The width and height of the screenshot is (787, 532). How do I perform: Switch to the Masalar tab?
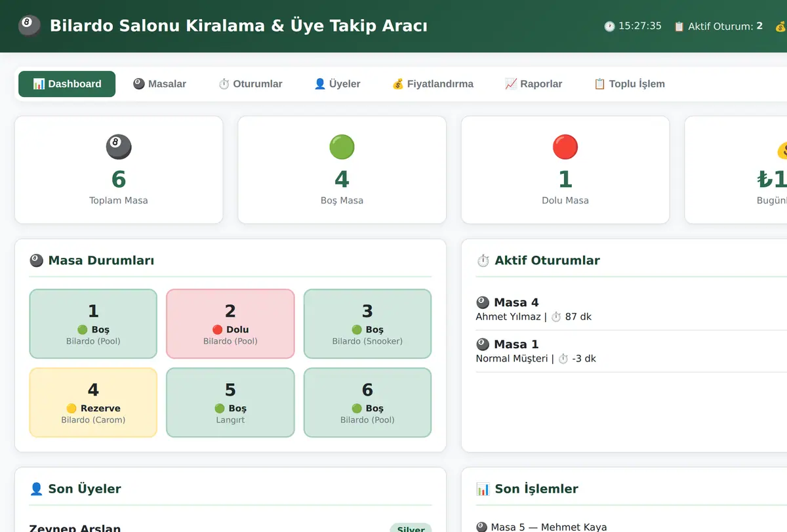click(159, 84)
